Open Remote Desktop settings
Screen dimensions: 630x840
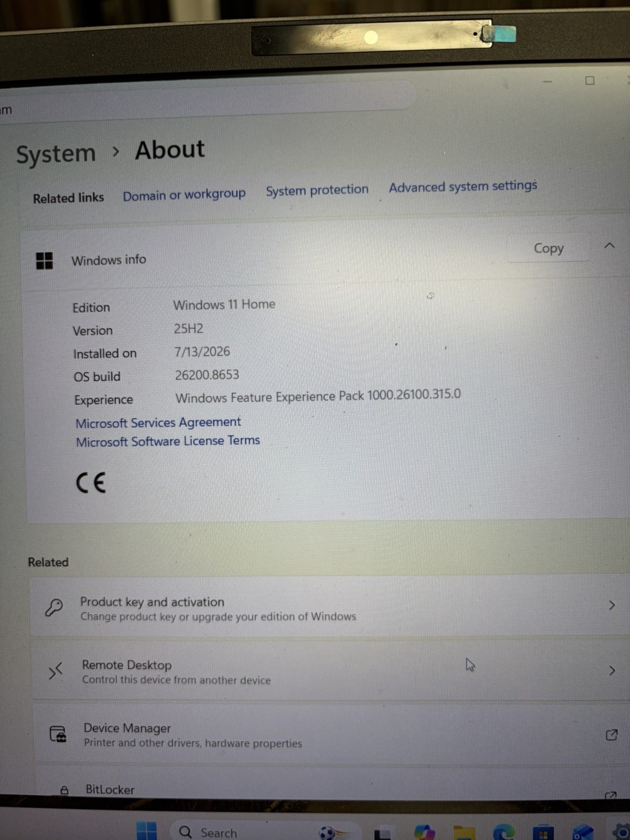tap(331, 671)
